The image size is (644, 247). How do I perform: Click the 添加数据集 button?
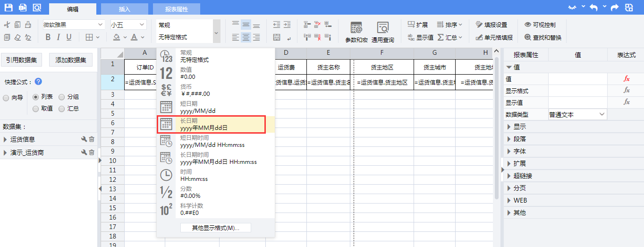[x=71, y=60]
